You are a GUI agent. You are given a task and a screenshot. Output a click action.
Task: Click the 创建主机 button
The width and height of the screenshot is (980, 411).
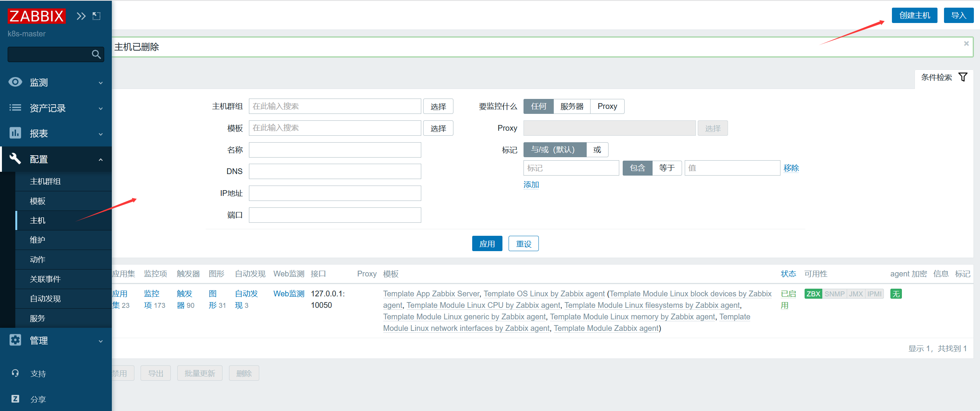click(x=914, y=15)
